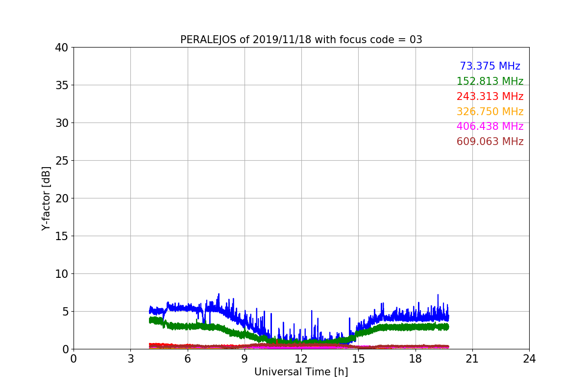Image resolution: width=588 pixels, height=392 pixels.
Task: Select the 152.813 MHz legend label
Action: click(490, 81)
